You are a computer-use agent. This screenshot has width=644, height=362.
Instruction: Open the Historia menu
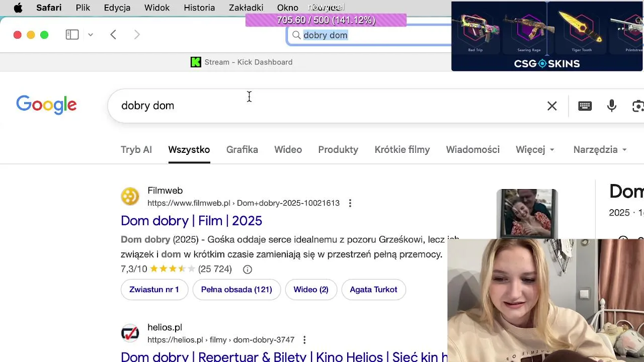click(x=199, y=8)
